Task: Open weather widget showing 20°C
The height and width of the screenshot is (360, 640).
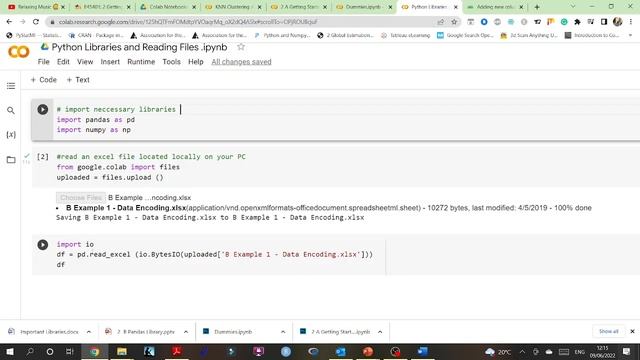Action: tap(498, 351)
